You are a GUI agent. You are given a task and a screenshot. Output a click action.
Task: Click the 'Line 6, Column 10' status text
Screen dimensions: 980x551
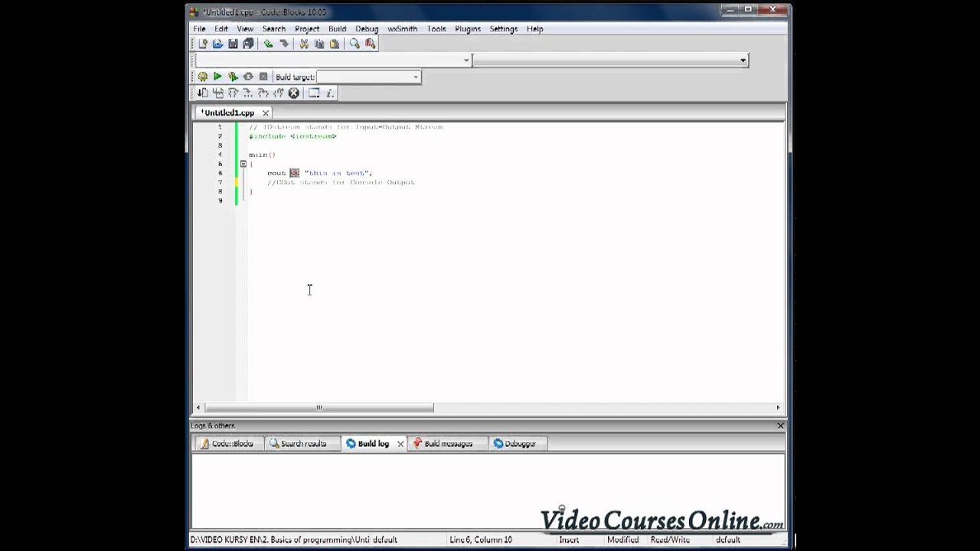click(x=481, y=540)
